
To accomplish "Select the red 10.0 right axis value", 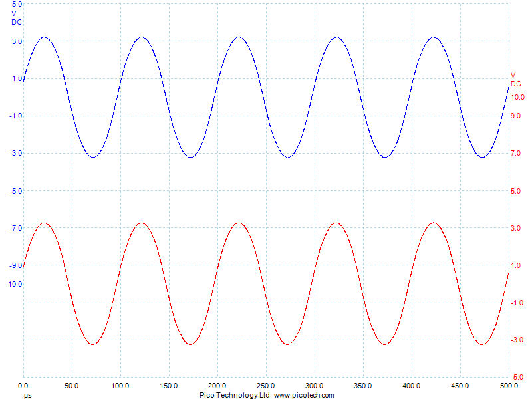I will [x=517, y=97].
